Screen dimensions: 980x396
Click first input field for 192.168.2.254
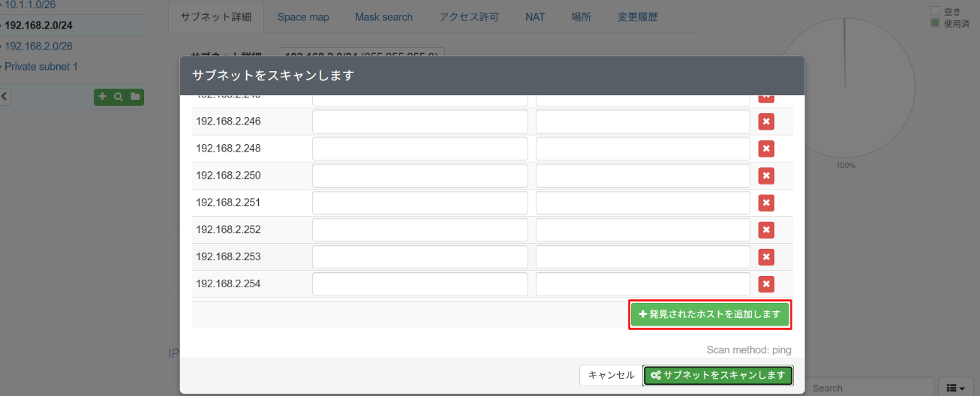(420, 283)
